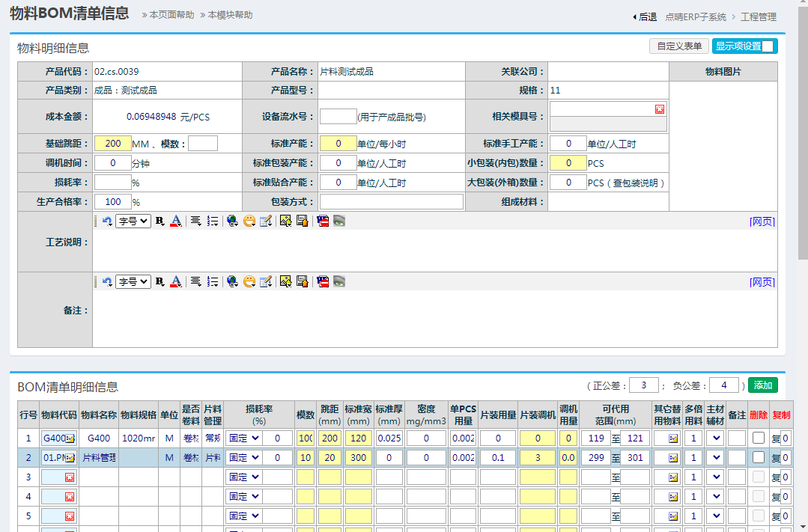
Task: Open 损耗率 固定 dropdown in row 1
Action: [243, 438]
